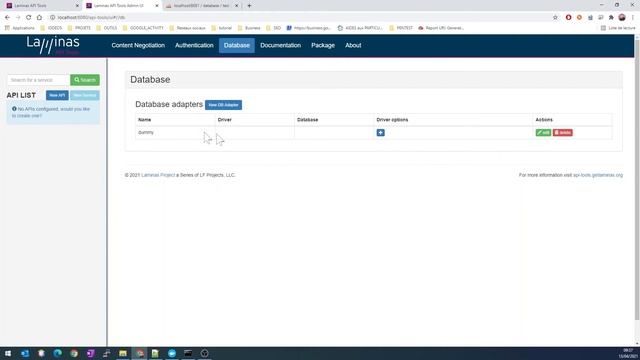The width and height of the screenshot is (640, 360).
Task: Click the Laminas logo in the header
Action: click(53, 44)
